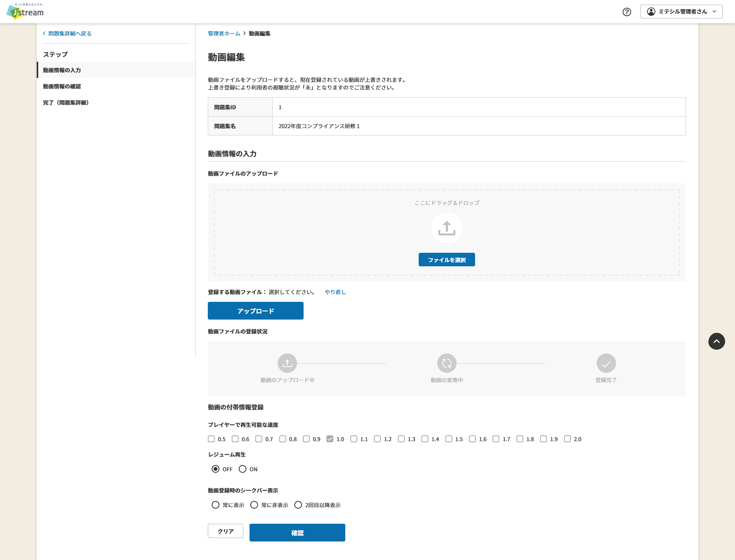Select 常に表示 seek bar option
The image size is (735, 560).
(x=216, y=505)
